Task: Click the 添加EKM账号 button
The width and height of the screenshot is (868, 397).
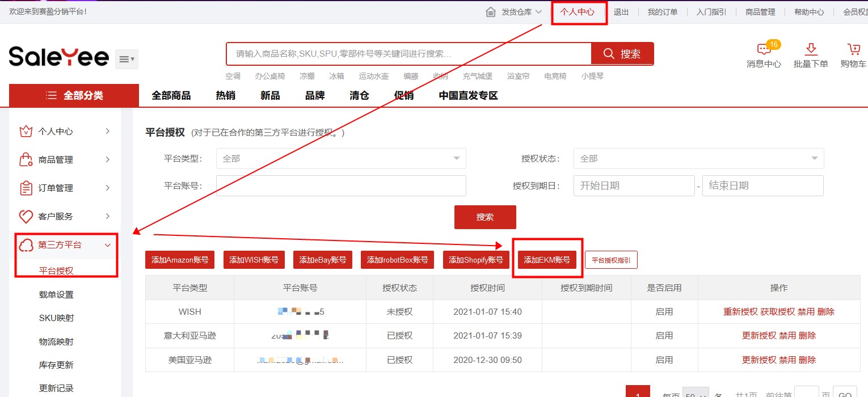Action: (x=547, y=260)
